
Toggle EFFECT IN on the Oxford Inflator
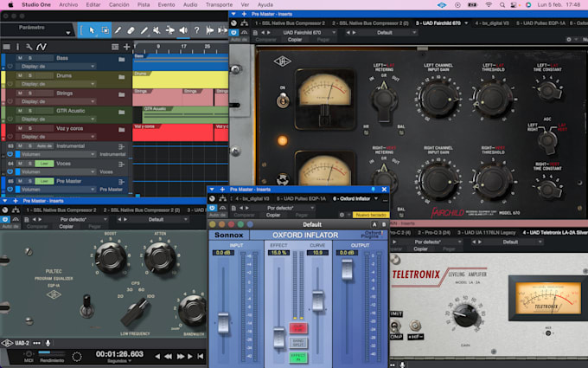point(298,357)
